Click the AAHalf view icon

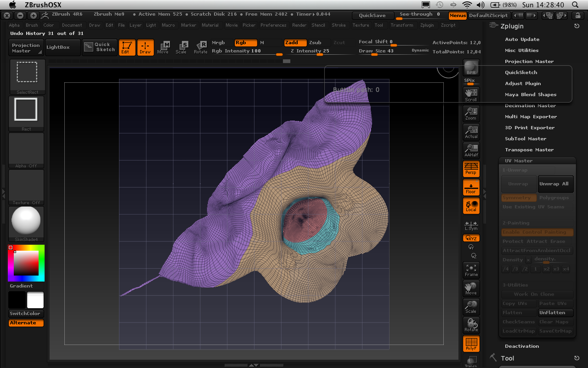(471, 150)
